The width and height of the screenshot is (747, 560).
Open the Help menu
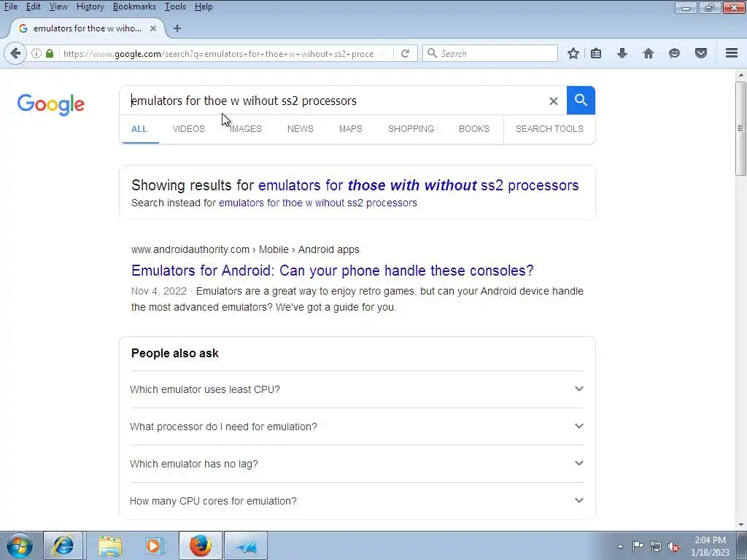(204, 7)
